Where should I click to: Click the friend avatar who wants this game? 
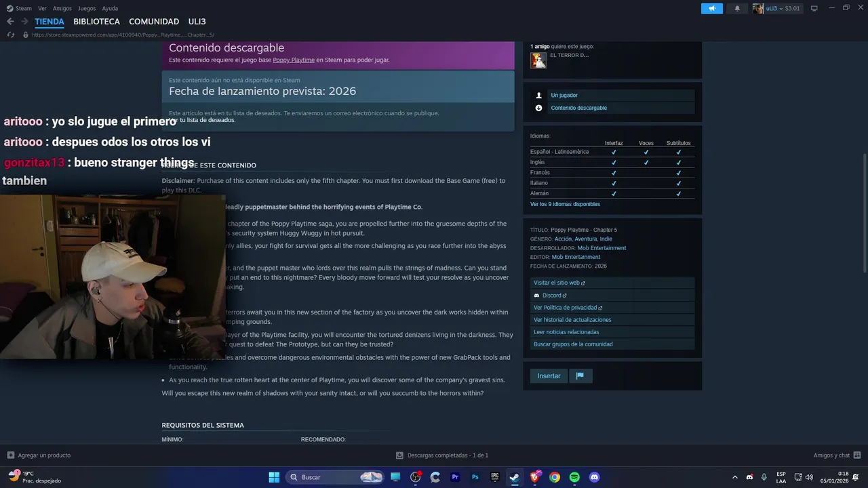[x=538, y=60]
